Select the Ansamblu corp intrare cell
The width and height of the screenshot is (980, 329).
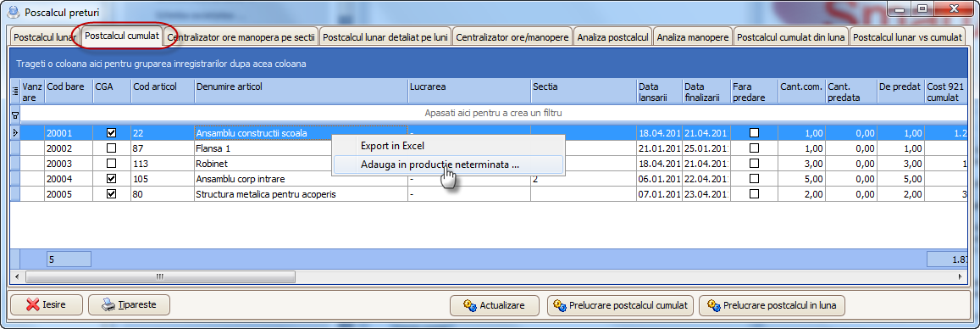click(x=301, y=179)
